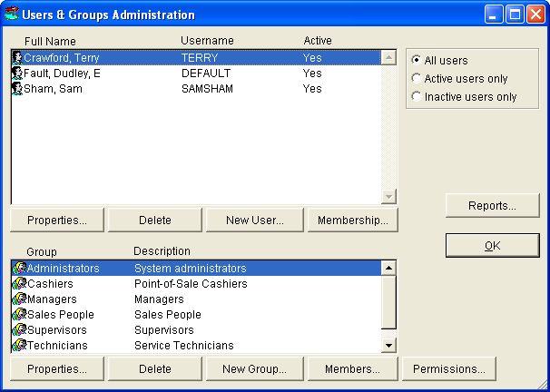
Task: Click the Technicians group icon
Action: click(x=20, y=345)
